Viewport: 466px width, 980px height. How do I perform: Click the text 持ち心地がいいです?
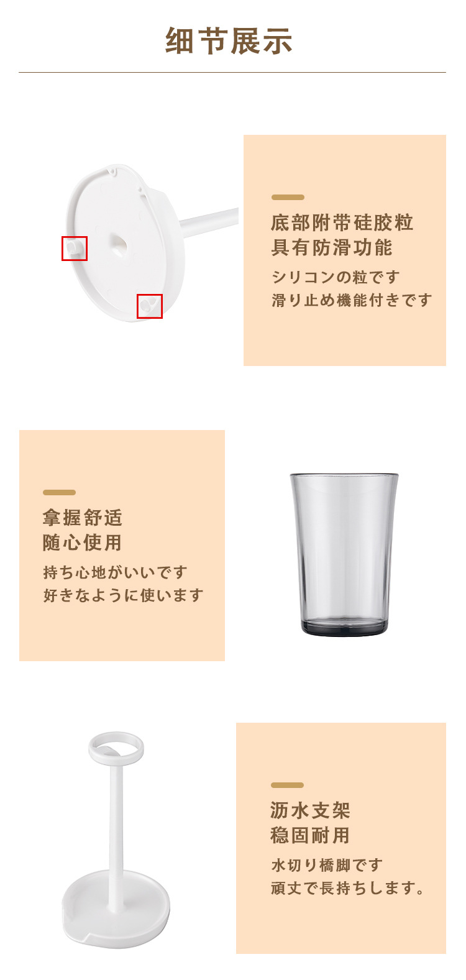click(x=115, y=572)
